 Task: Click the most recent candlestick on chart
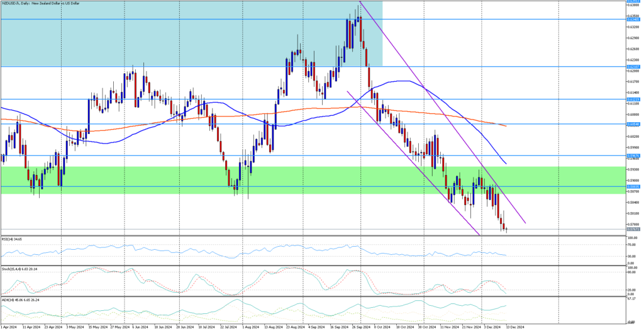(506, 230)
